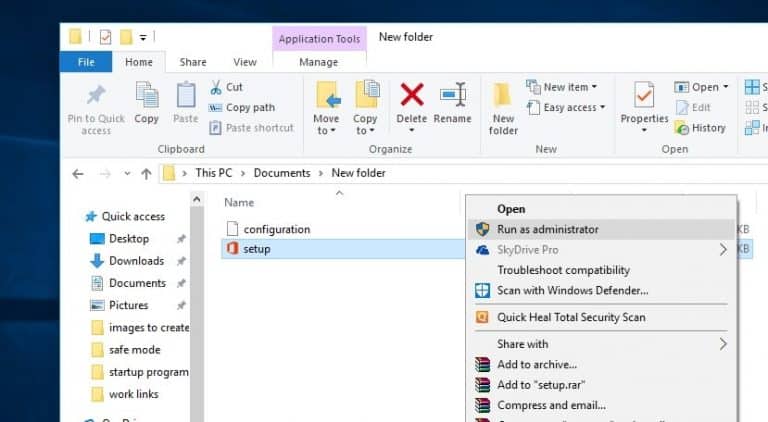The width and height of the screenshot is (768, 422).
Task: Select the configuration file in list
Action: point(276,229)
